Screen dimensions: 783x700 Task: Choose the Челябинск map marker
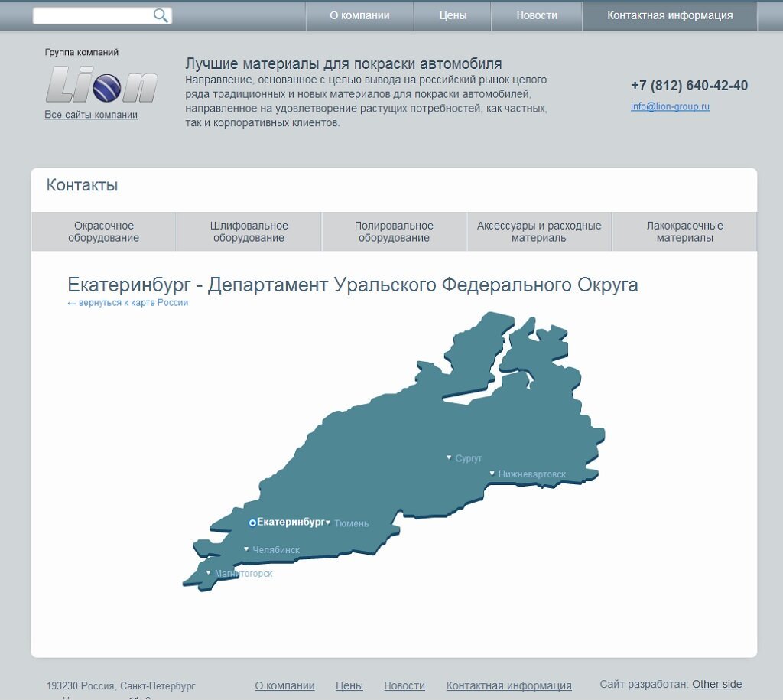pyautogui.click(x=246, y=549)
